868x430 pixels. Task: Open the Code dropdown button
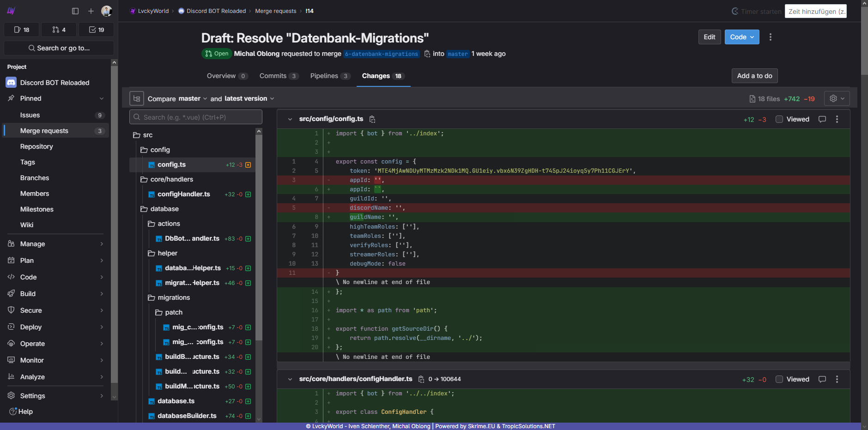(x=741, y=37)
